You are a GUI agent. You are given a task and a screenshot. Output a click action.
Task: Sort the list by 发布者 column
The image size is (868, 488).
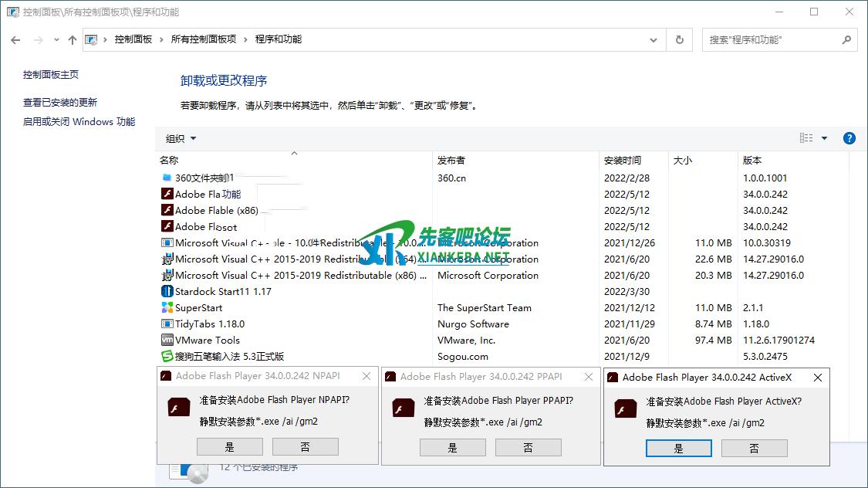tap(451, 161)
